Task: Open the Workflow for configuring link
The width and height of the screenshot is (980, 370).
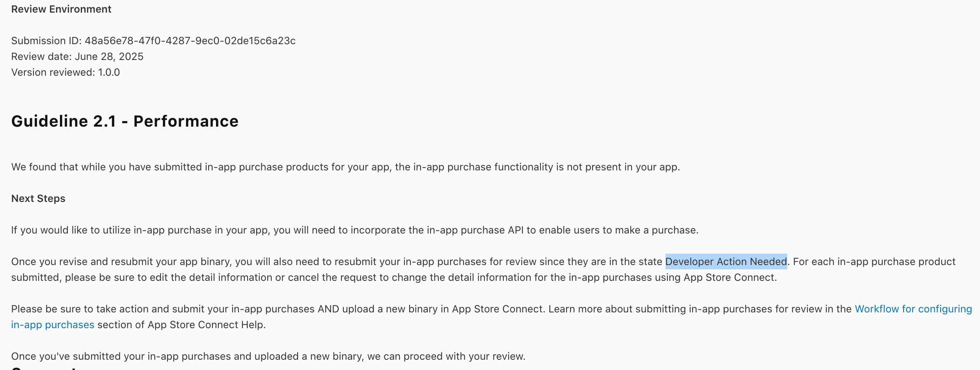Action: coord(913,309)
